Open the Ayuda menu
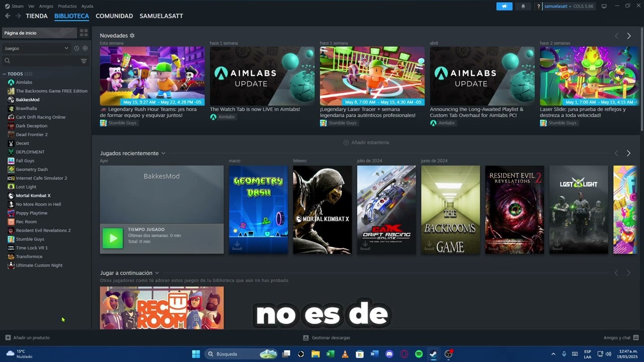Screen dimensions: 644x362 [x=87, y=6]
